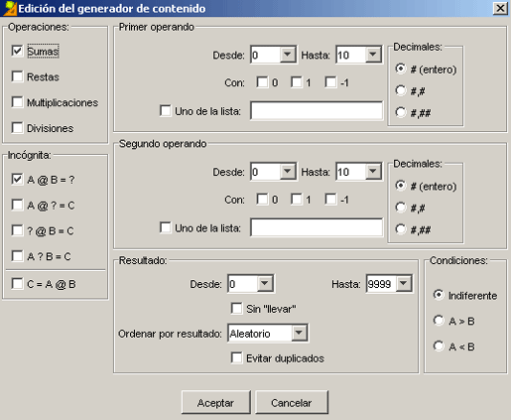
Task: Open Primer operando Desde dropdown
Action: click(x=288, y=55)
